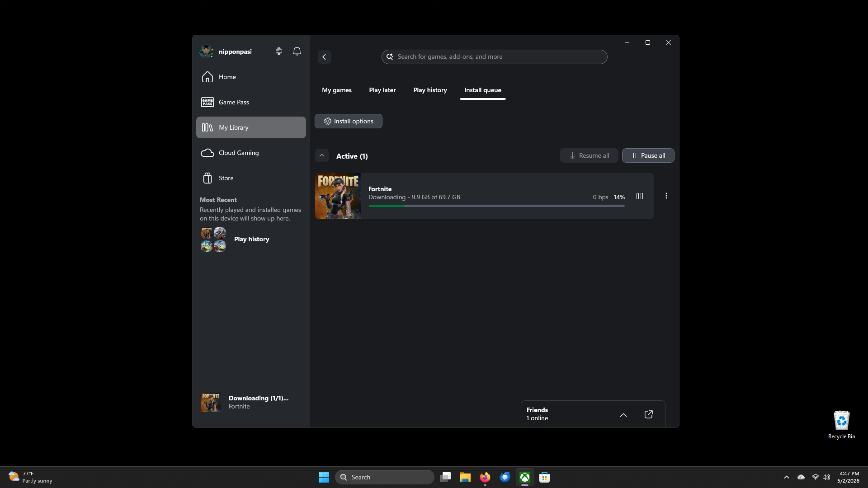Open Install options
Image resolution: width=868 pixels, height=488 pixels.
(x=348, y=121)
